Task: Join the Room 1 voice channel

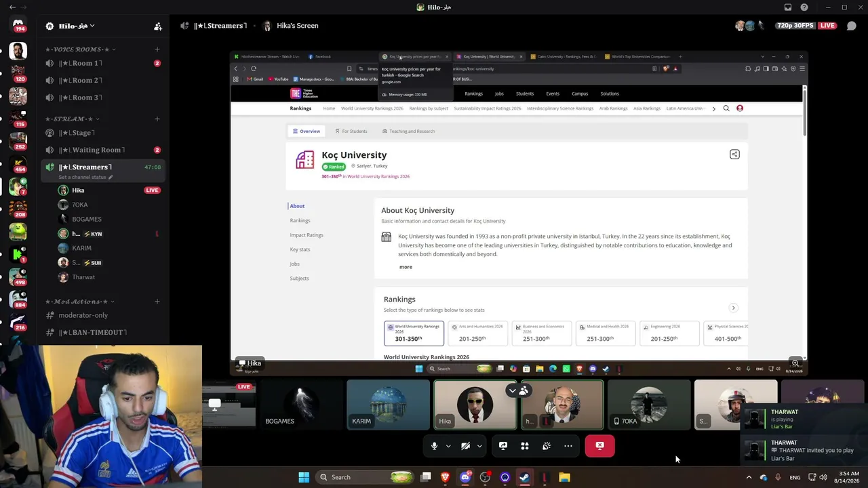Action: [x=103, y=63]
